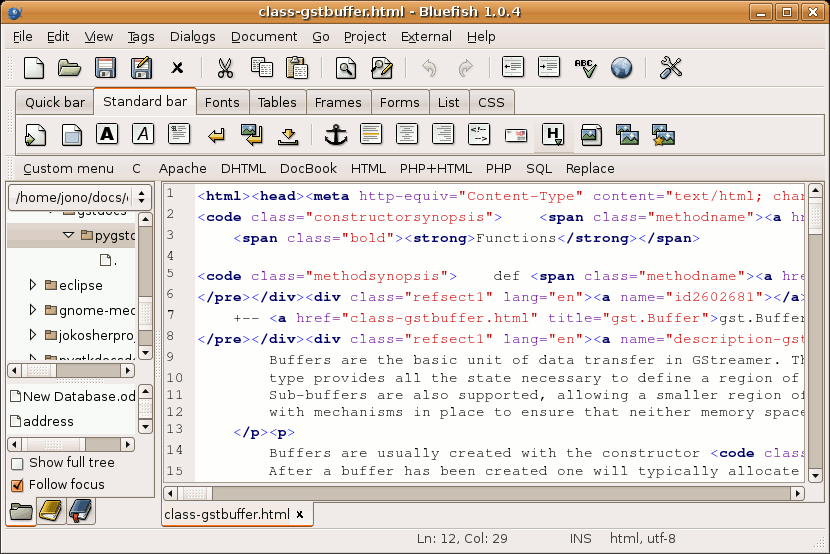Image resolution: width=830 pixels, height=554 pixels.
Task: Open the preferences wrench and screwdriver icon
Action: click(671, 68)
